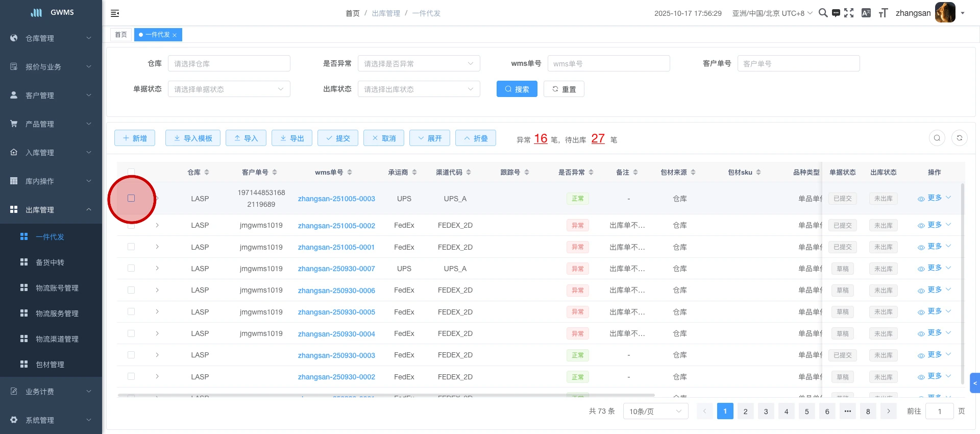Image resolution: width=980 pixels, height=434 pixels.
Task: Open the 10条/页 page size dropdown
Action: click(x=655, y=411)
